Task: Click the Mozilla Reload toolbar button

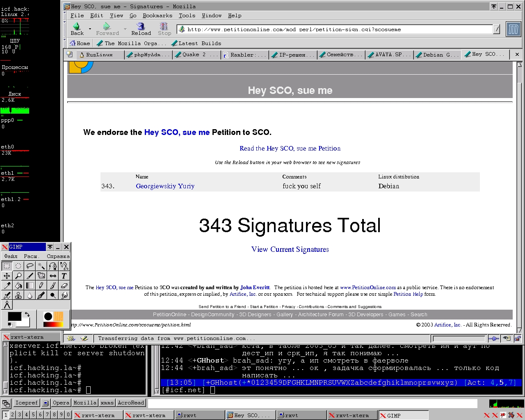Action: tap(141, 29)
